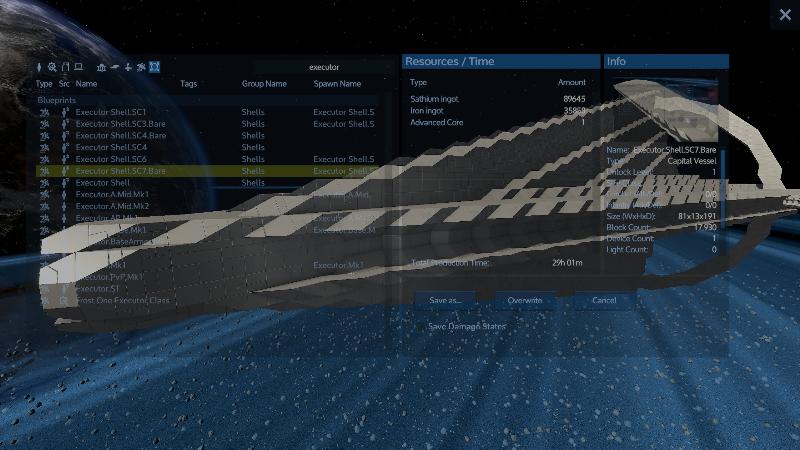Click the size value '81x13x191'
Image resolution: width=800 pixels, height=450 pixels.
tap(697, 216)
